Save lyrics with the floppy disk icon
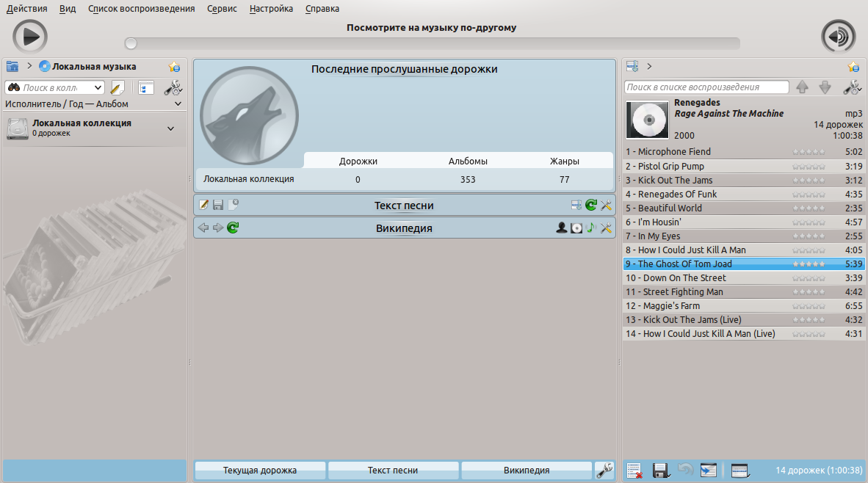Image resolution: width=868 pixels, height=483 pixels. pos(218,206)
